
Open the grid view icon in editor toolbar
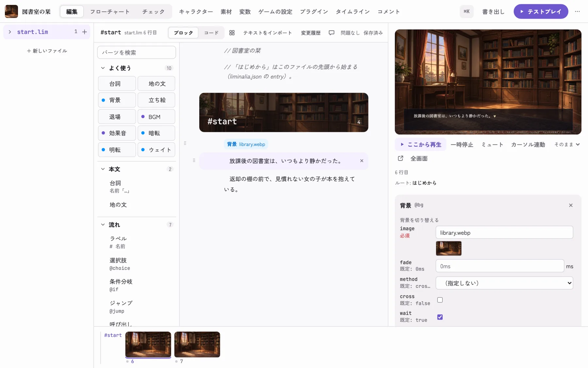point(232,33)
